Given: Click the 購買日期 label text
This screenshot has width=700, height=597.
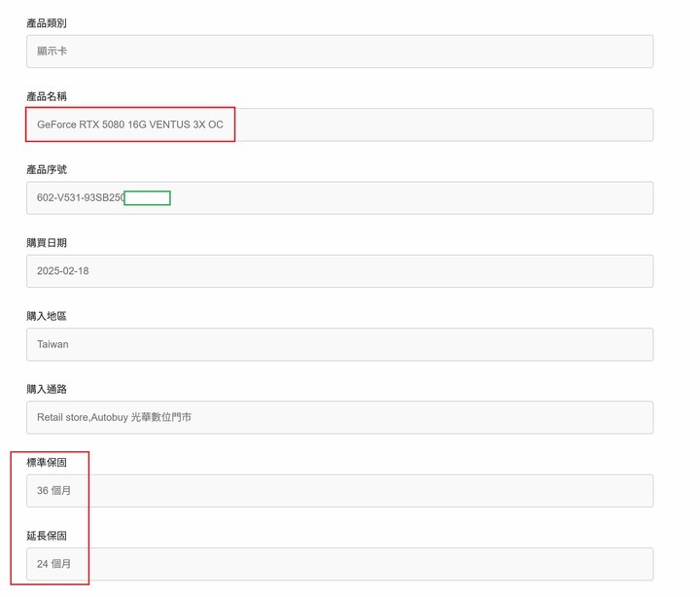Looking at the screenshot, I should click(47, 243).
